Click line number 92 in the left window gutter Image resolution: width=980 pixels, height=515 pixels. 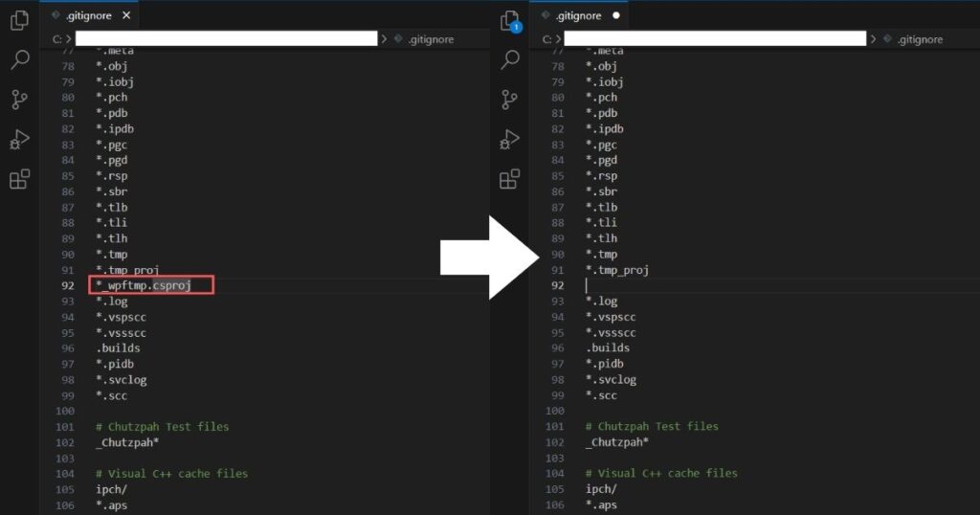[68, 285]
